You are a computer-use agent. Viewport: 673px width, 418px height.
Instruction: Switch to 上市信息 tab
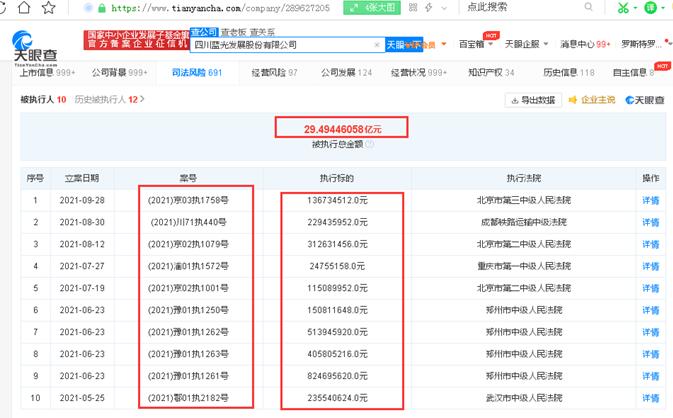[x=47, y=73]
